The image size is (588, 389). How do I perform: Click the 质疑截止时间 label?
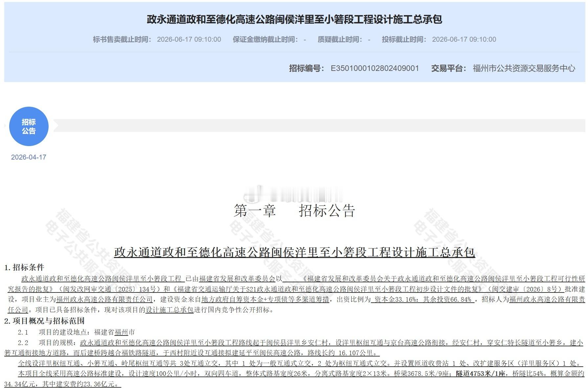[340, 39]
